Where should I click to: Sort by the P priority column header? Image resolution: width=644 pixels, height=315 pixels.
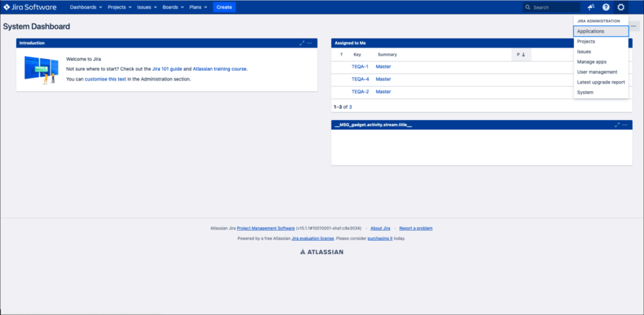[x=521, y=55]
